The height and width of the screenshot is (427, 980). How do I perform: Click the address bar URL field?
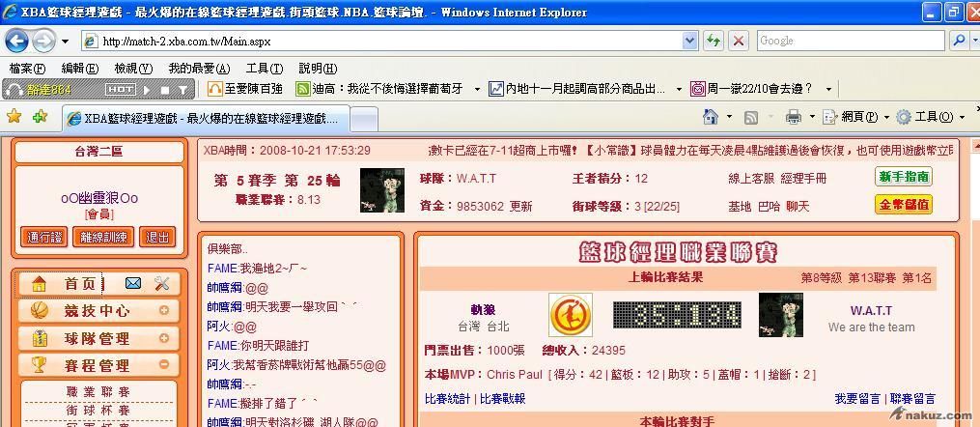tap(382, 42)
